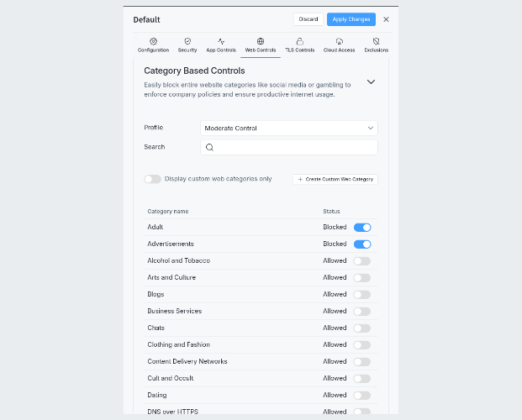
Task: Enable blocking for Alcohol and Tobacco
Action: pos(362,261)
